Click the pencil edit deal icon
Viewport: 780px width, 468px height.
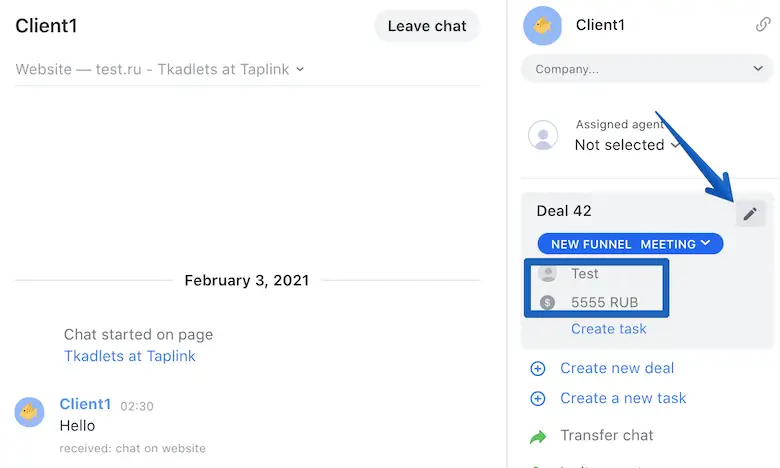tap(750, 213)
